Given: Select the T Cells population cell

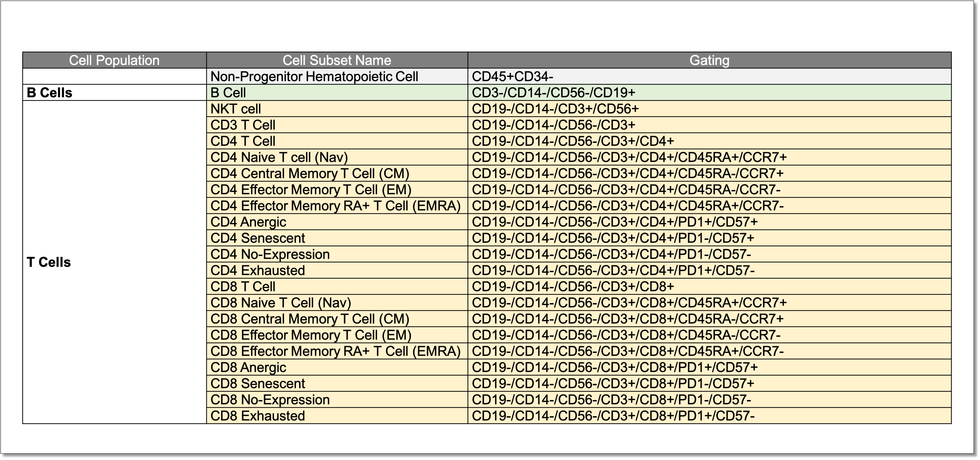Looking at the screenshot, I should coord(49,262).
